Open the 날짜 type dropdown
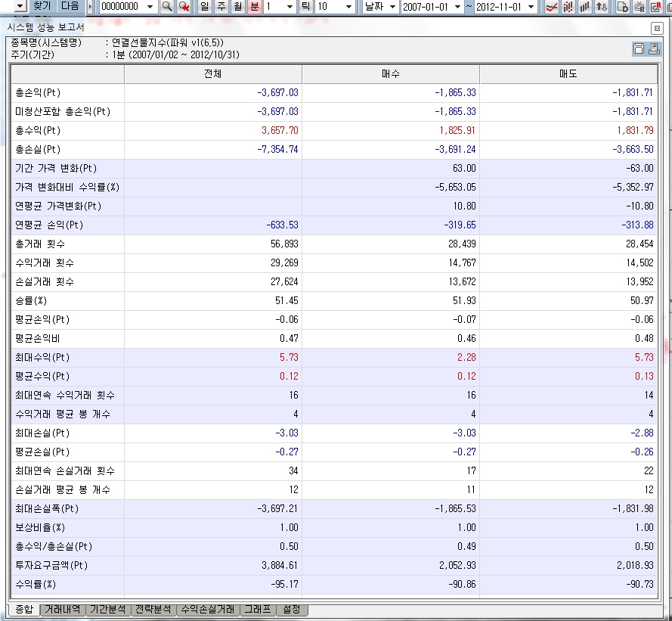The image size is (672, 621). (392, 7)
